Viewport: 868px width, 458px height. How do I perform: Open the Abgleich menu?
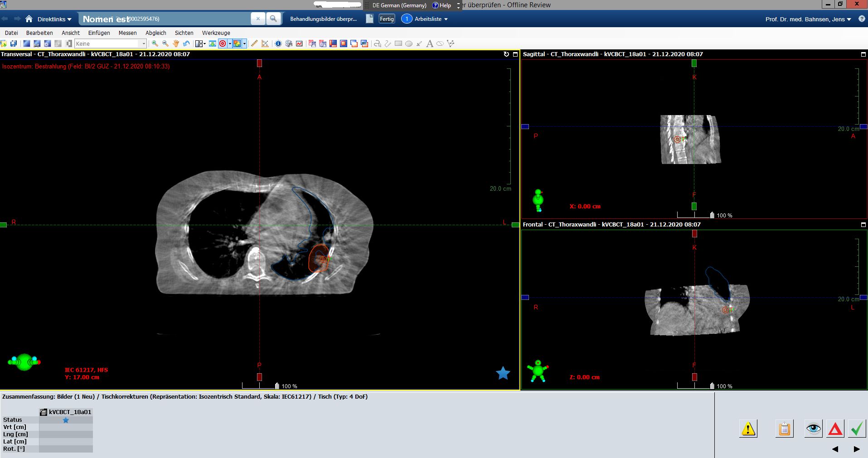(x=155, y=33)
